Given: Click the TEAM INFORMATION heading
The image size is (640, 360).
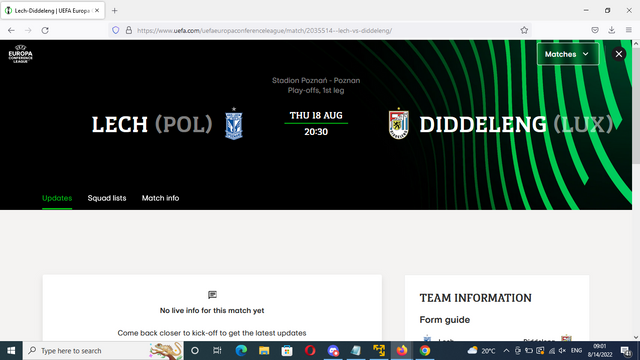Looking at the screenshot, I should tap(476, 298).
